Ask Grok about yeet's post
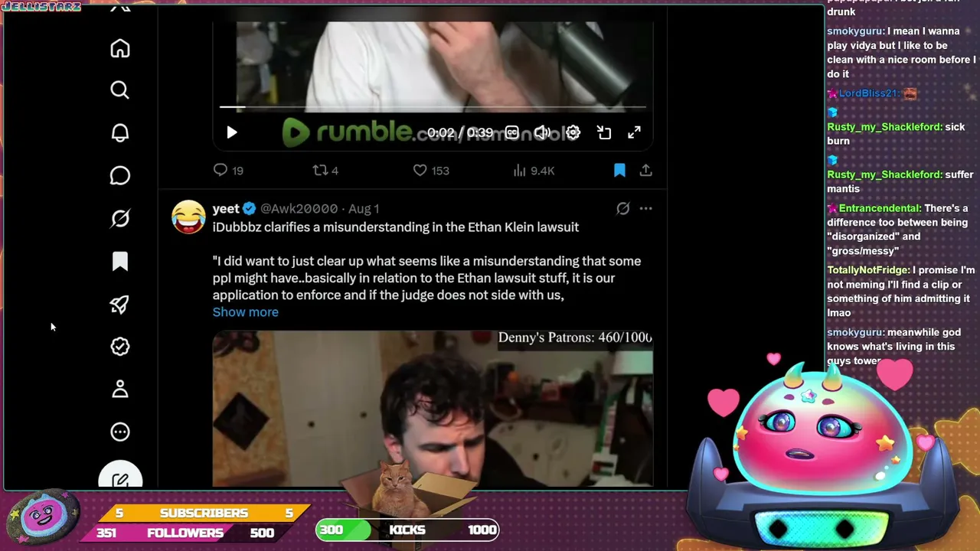The width and height of the screenshot is (980, 551). (x=623, y=208)
